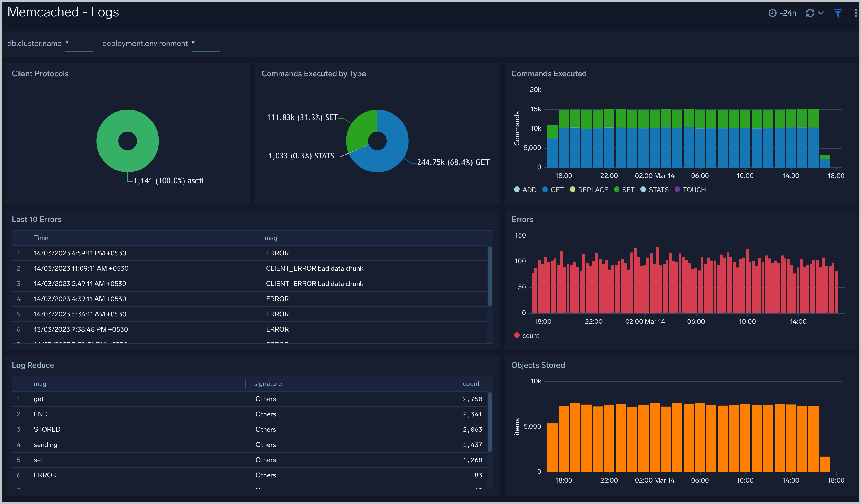Click the refresh dashboard icon
The image size is (861, 504).
click(x=810, y=13)
